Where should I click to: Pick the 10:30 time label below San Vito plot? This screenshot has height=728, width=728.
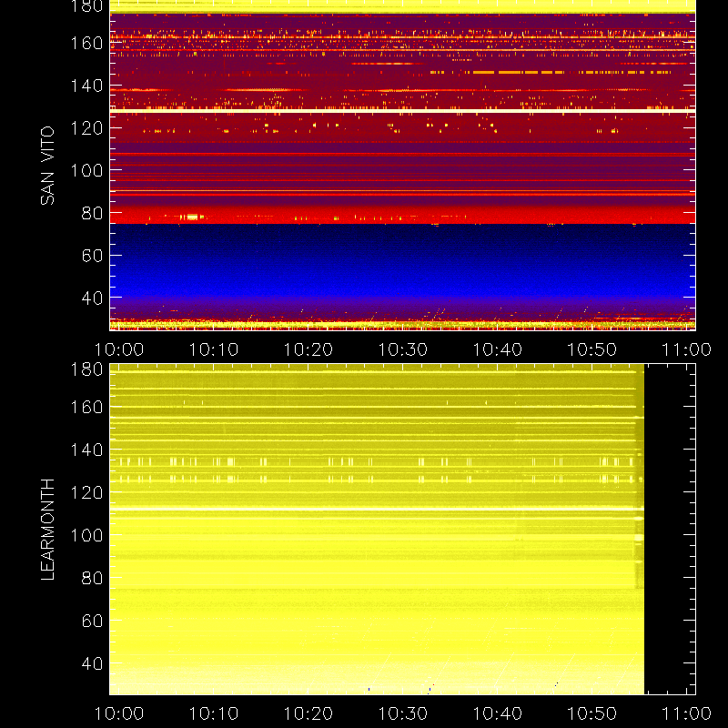point(403,349)
